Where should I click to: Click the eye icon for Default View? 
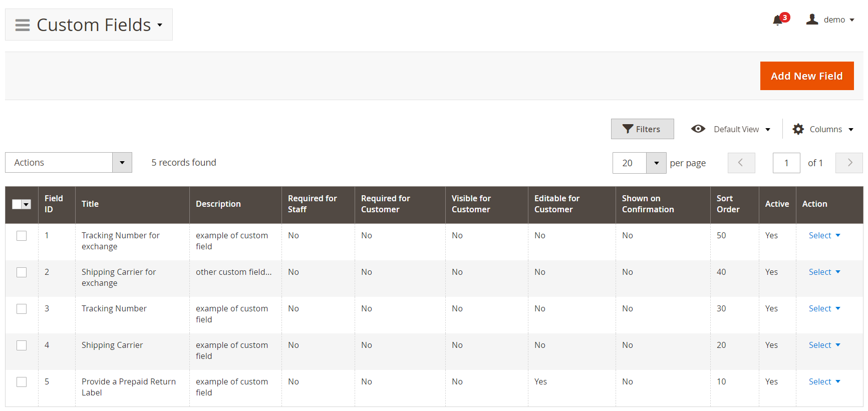coord(698,129)
